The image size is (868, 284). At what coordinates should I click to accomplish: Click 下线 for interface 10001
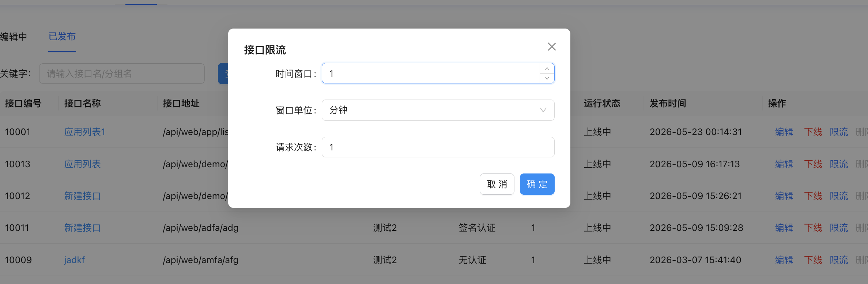pos(813,132)
